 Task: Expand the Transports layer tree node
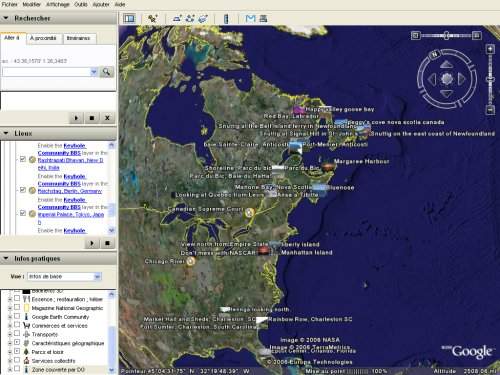(x=10, y=334)
